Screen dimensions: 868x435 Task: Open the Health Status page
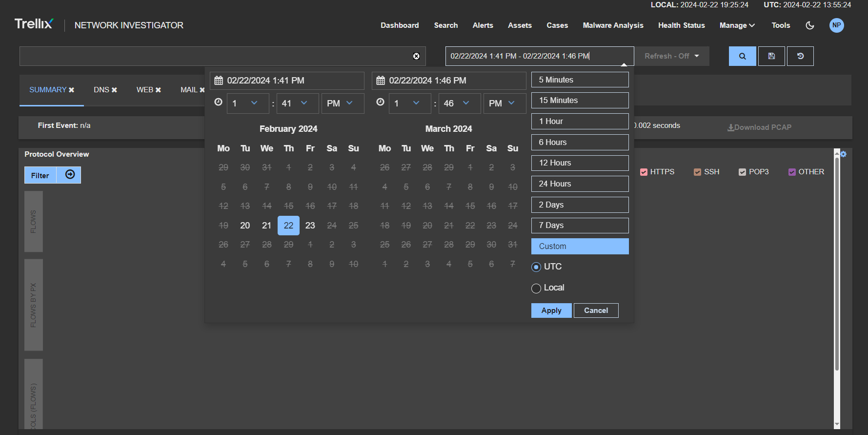tap(681, 25)
